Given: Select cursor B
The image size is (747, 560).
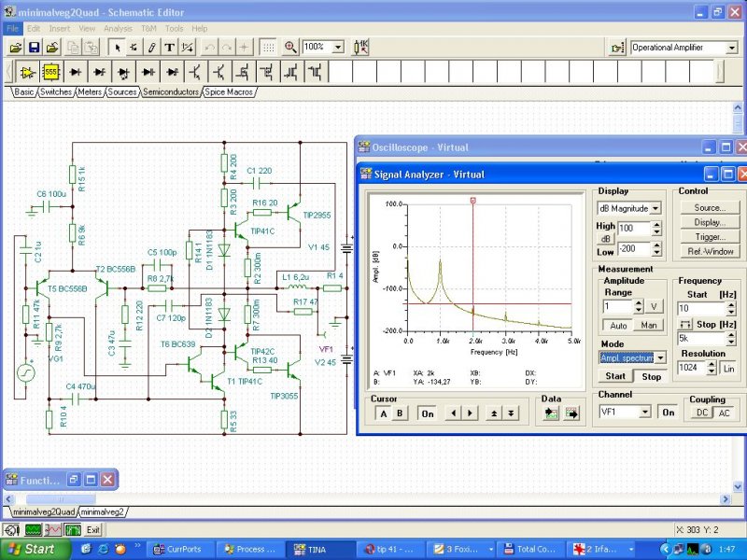Looking at the screenshot, I should click(400, 413).
